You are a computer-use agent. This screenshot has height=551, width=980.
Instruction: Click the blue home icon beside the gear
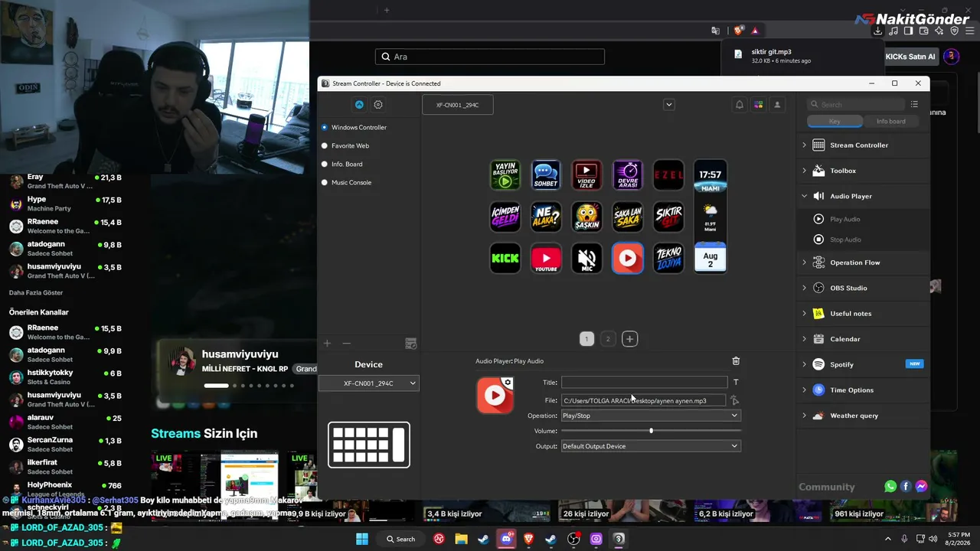[359, 105]
